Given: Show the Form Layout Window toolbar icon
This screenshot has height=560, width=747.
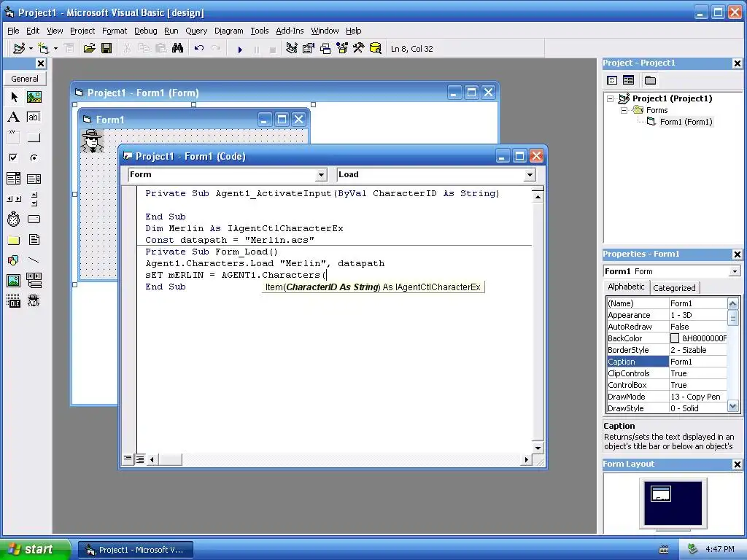Looking at the screenshot, I should (325, 49).
